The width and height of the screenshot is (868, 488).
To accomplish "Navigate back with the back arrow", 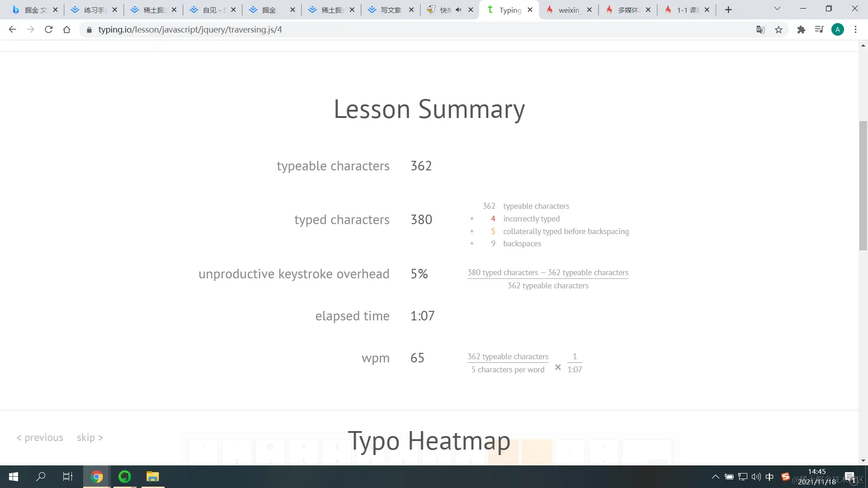I will click(13, 29).
